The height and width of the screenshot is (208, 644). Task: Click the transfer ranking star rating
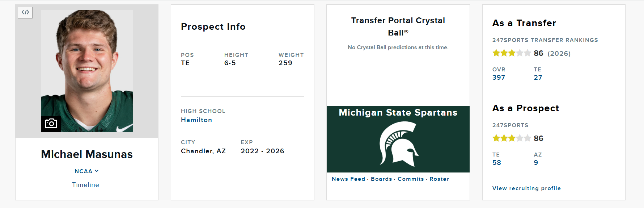[512, 53]
